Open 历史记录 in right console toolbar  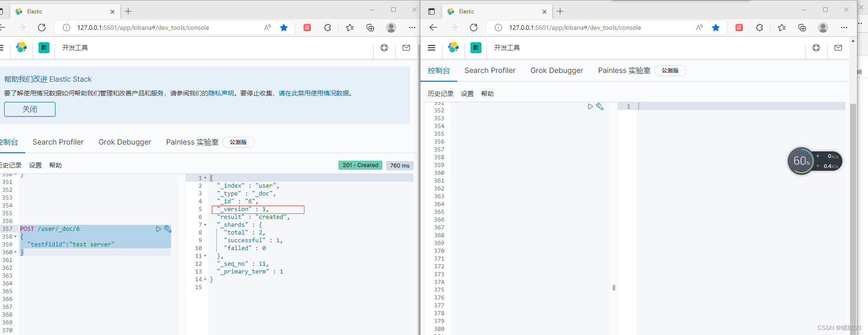pos(441,94)
